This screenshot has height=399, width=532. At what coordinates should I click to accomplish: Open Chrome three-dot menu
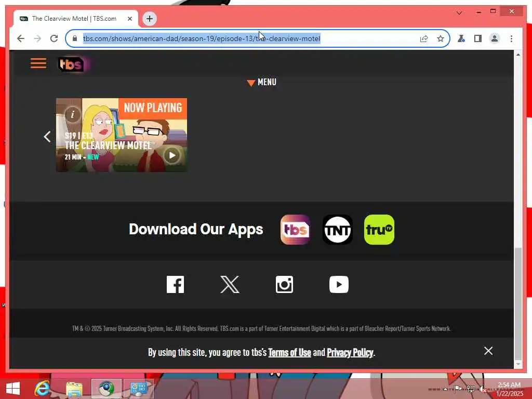click(x=511, y=38)
